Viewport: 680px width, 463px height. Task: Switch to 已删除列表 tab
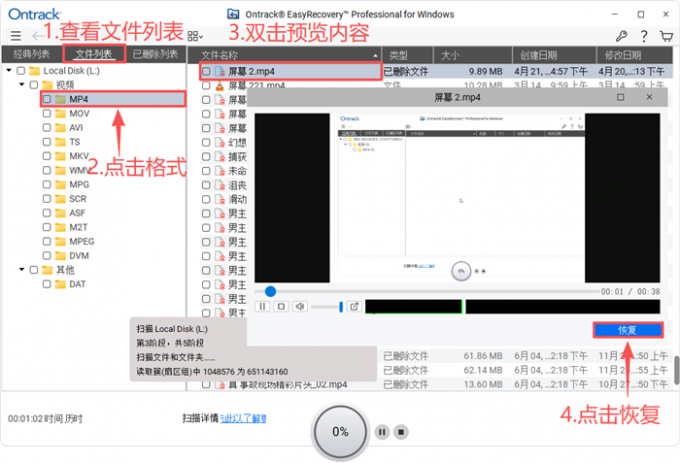tap(155, 54)
